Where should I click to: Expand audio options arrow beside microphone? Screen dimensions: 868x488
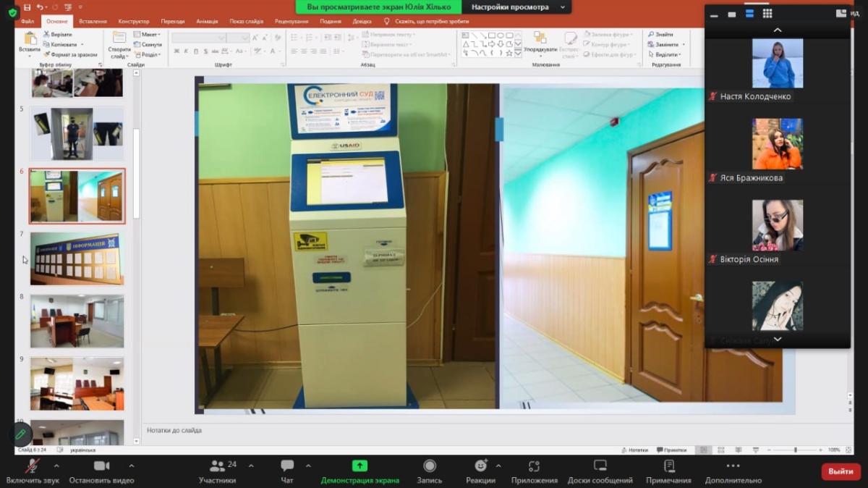(x=56, y=466)
